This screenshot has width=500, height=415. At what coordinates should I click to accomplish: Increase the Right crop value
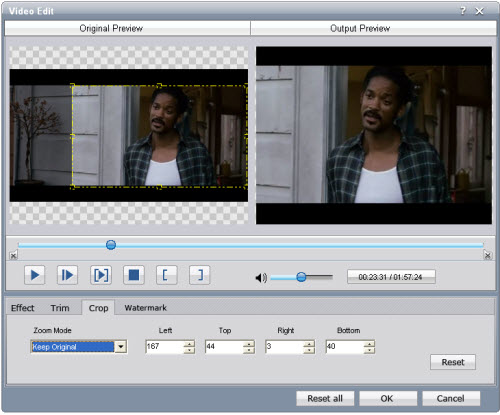click(309, 344)
